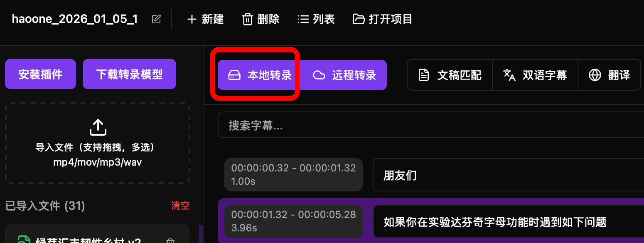Delete the imported 绿芽汇志 file via its trash icon
This screenshot has width=644, height=243.
(x=170, y=241)
